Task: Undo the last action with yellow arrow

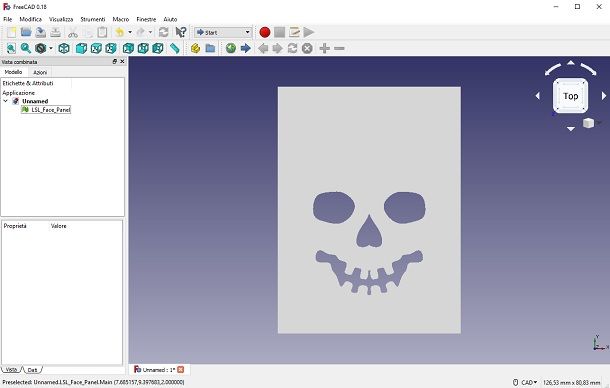Action: click(x=120, y=32)
